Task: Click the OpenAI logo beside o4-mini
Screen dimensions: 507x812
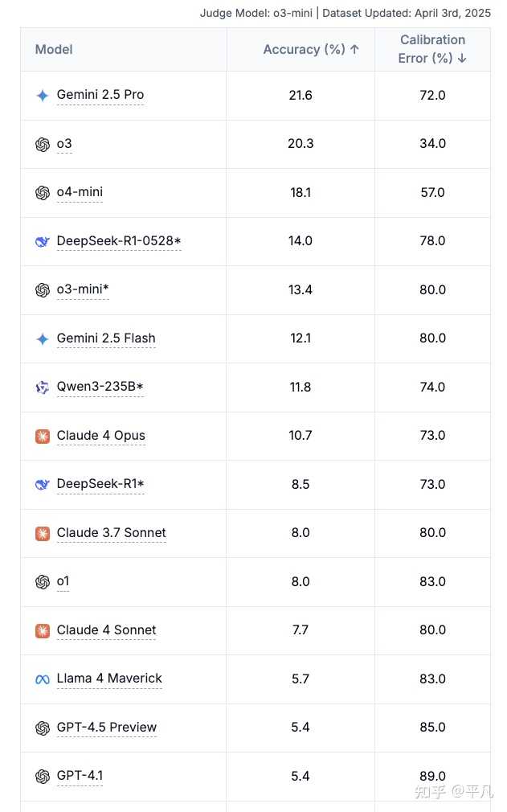Action: coord(43,193)
